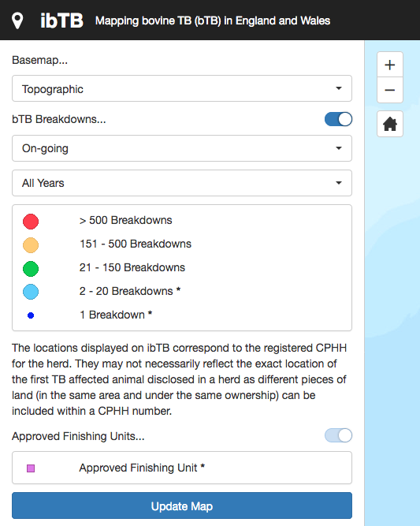Click the map area on the right
The height and width of the screenshot is (526, 420).
pyautogui.click(x=392, y=302)
